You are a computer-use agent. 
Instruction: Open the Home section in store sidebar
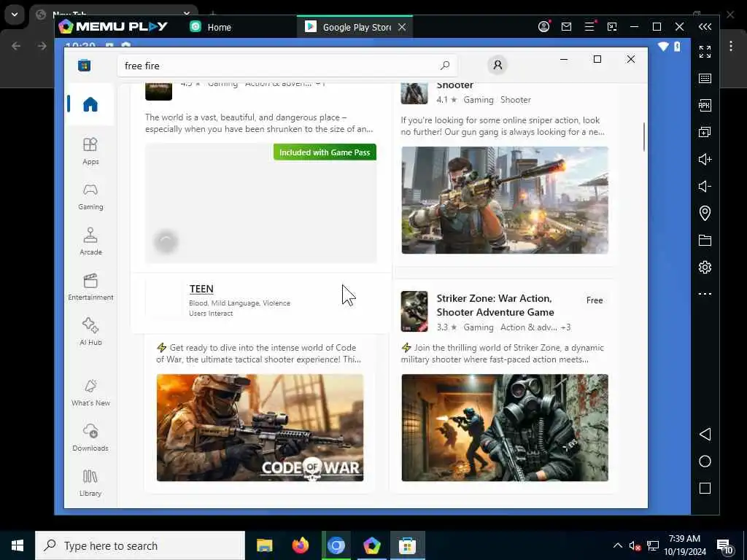tap(90, 104)
